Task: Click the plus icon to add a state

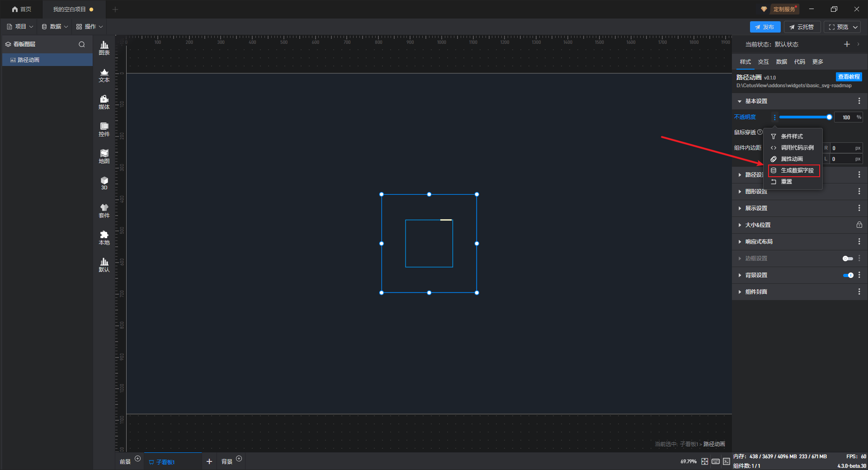Action: [847, 44]
